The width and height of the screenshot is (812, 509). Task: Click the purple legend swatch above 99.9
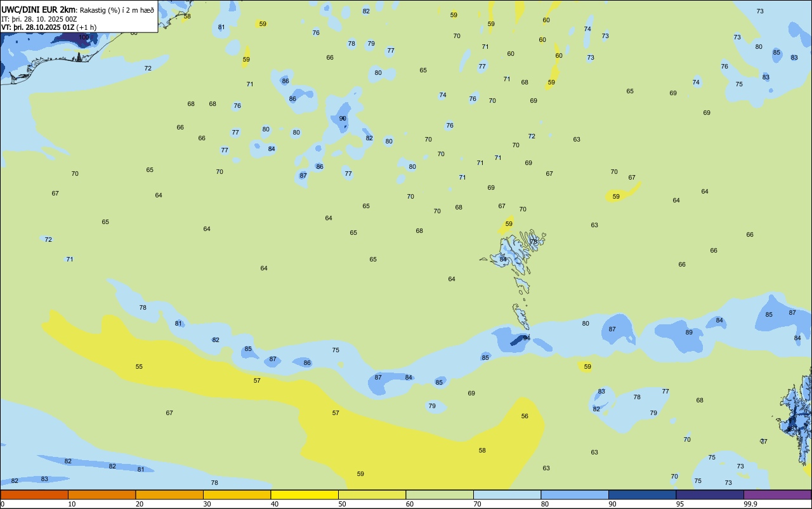tap(777, 494)
